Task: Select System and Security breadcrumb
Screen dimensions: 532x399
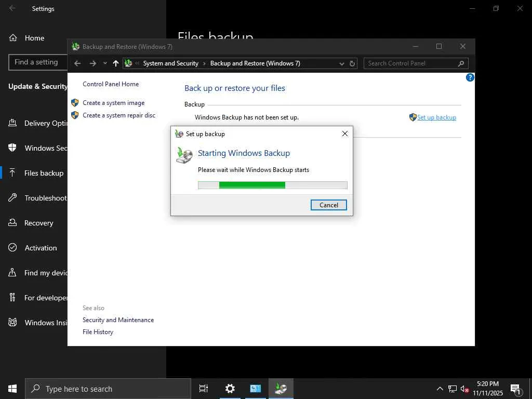Action: (170, 63)
